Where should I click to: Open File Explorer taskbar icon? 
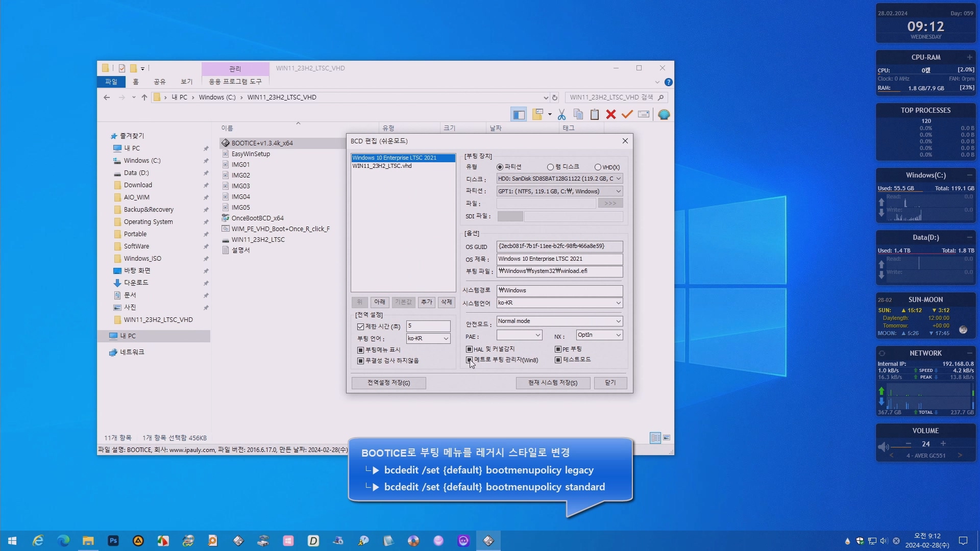88,541
